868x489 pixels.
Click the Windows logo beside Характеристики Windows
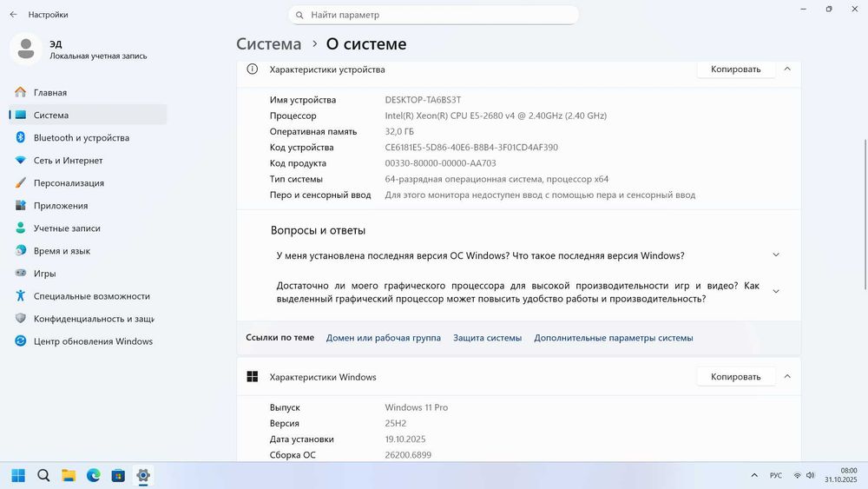click(252, 377)
